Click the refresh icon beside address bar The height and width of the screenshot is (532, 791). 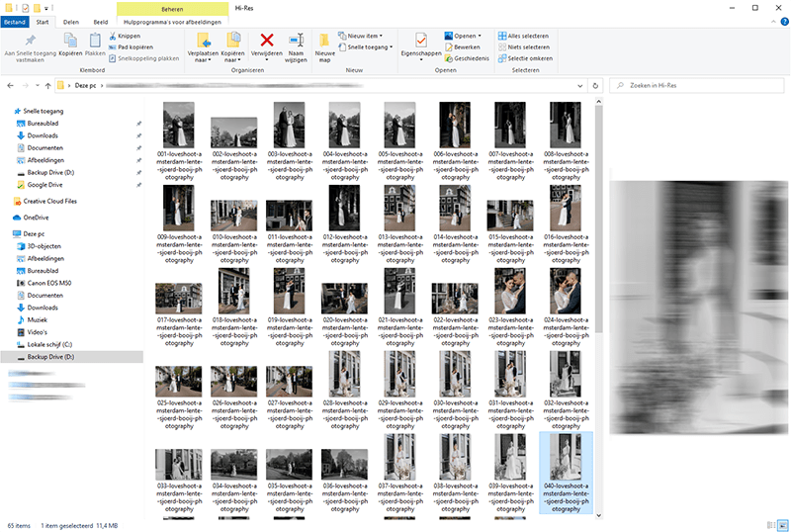(x=595, y=86)
